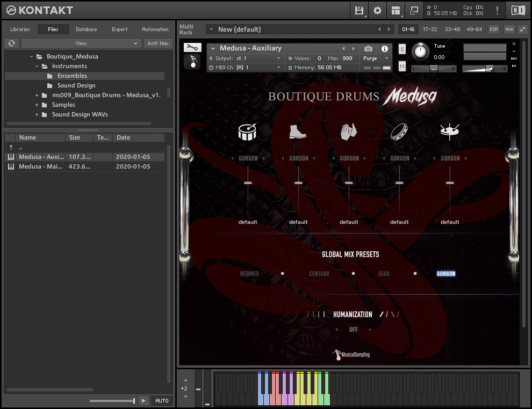Screen dimensions: 532x409
Task: Click the Instr Nav button
Action: point(157,43)
